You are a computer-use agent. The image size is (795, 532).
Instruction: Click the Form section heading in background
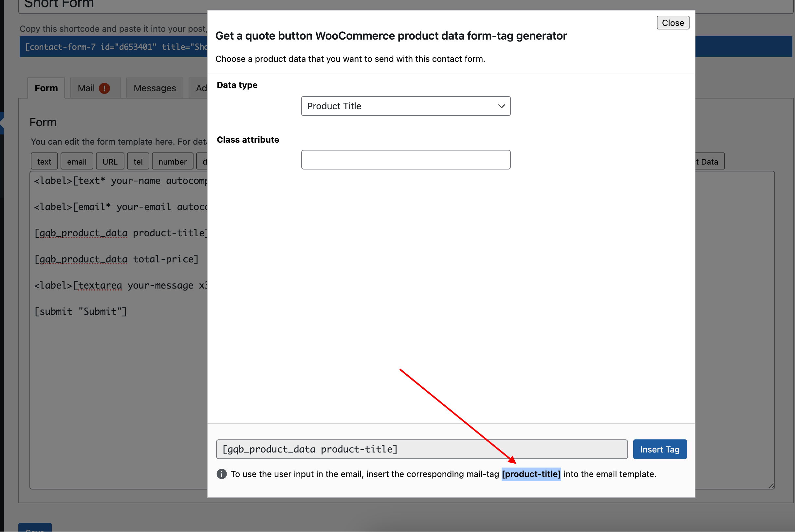click(43, 122)
